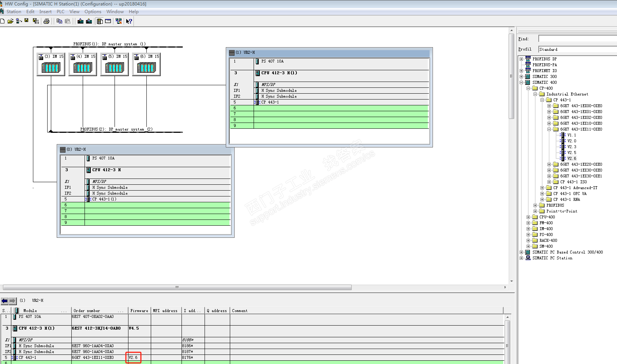The width and height of the screenshot is (617, 364).
Task: Click the Comment column header
Action: (367, 311)
